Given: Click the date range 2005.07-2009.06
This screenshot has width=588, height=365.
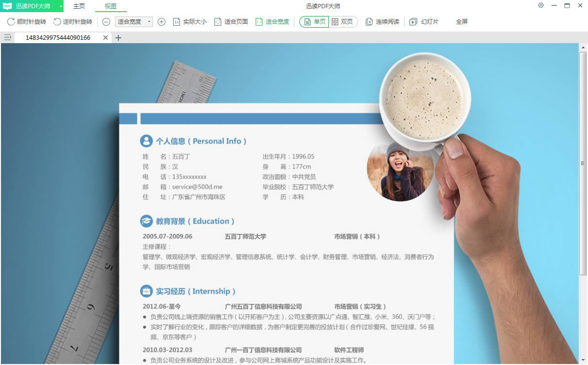Looking at the screenshot, I should pos(167,237).
